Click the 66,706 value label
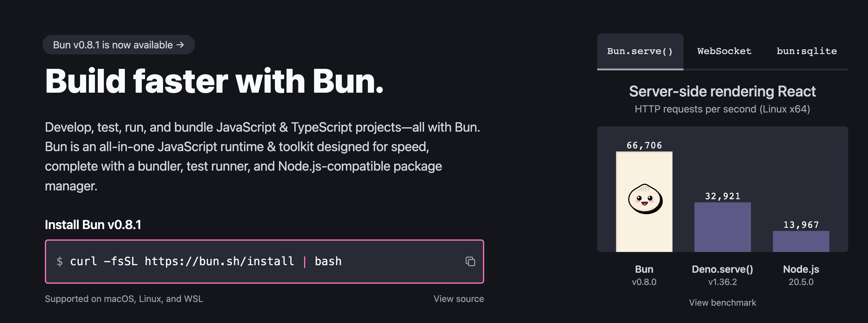 (644, 145)
